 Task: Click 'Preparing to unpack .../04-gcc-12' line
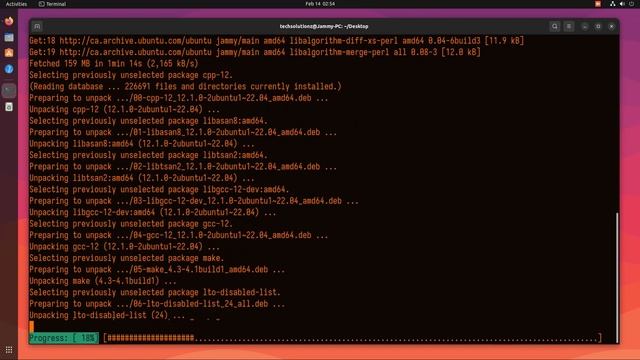point(178,235)
